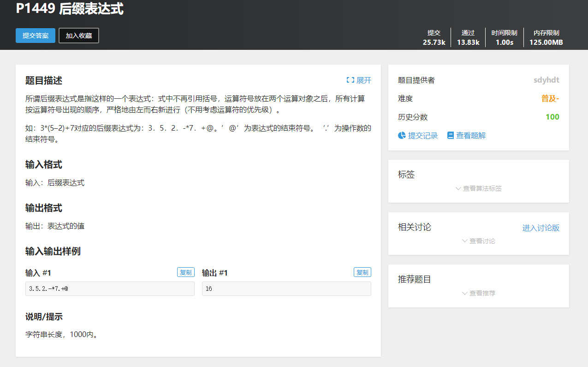Copy the 输入 #1 sample with 复制
The width and height of the screenshot is (588, 367).
pos(186,272)
